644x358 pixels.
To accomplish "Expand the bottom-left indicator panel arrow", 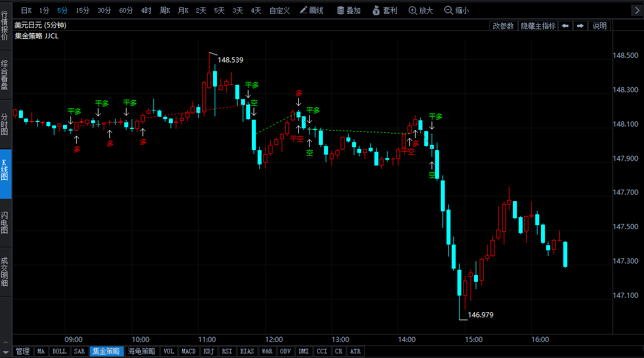I will tap(6, 351).
